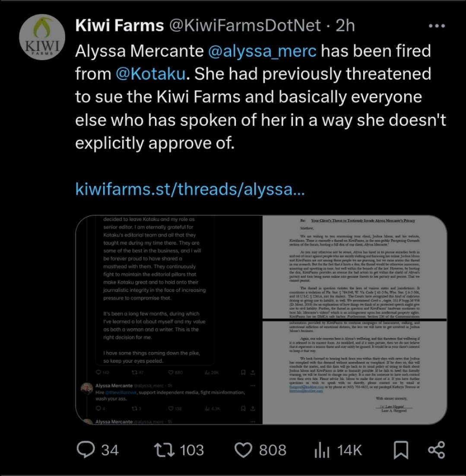This screenshot has width=466, height=476.
Task: Open the @KiwiFarmsDotNet handle
Action: coord(245,25)
